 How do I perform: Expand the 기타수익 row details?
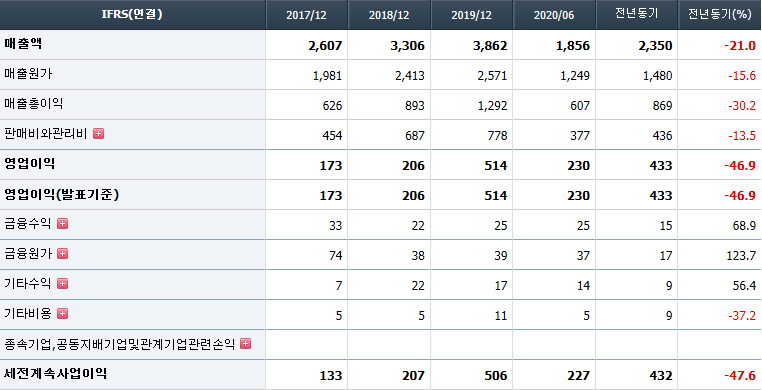[62, 284]
